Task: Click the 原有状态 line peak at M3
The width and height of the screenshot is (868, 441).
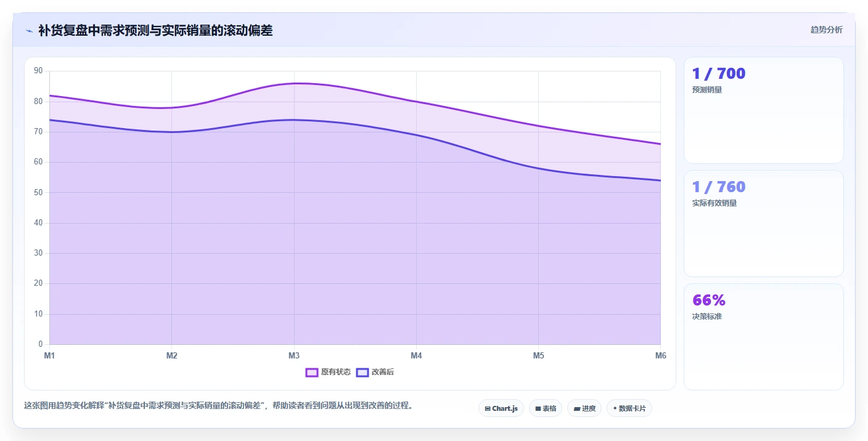Action: tap(294, 83)
